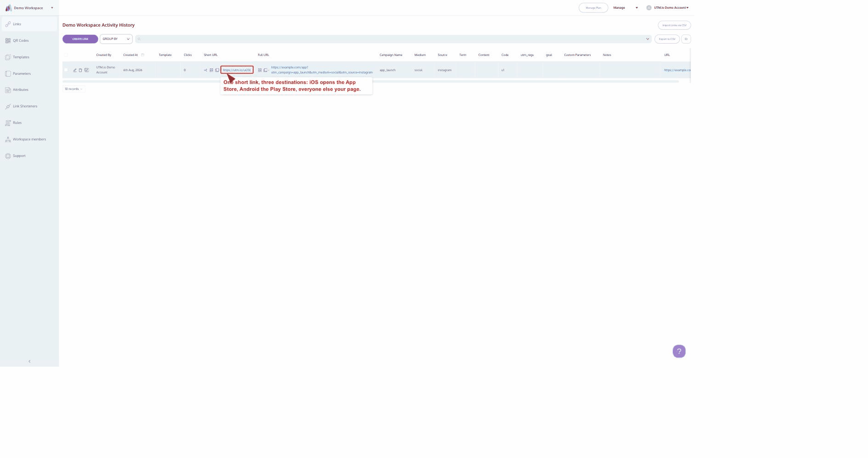Click the Rules sidebar icon
Screen dimensions: 868x458
[8, 123]
